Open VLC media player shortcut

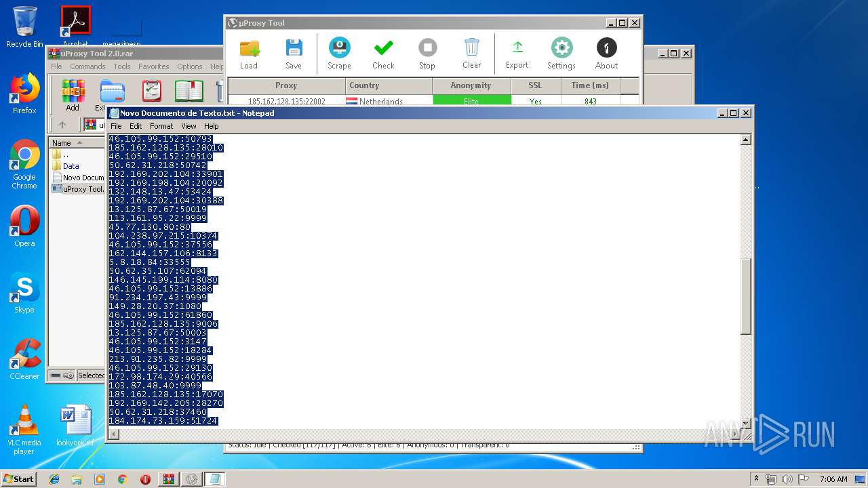pyautogui.click(x=24, y=430)
